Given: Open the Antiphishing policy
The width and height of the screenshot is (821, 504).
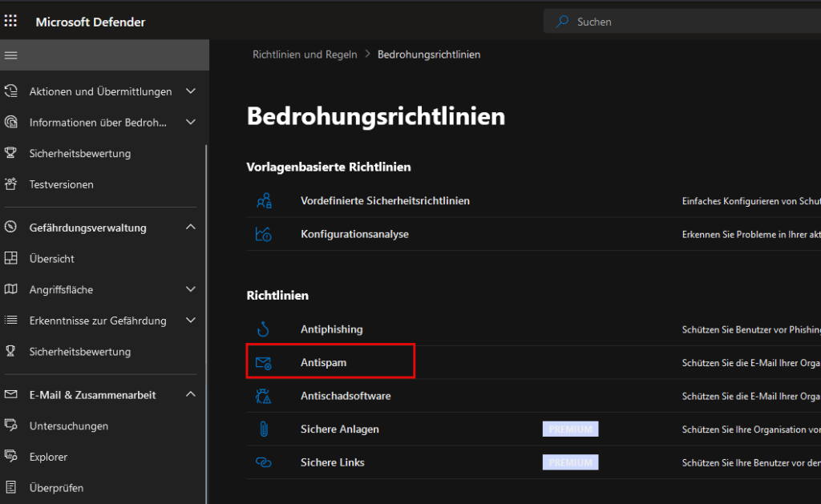Looking at the screenshot, I should pos(331,329).
